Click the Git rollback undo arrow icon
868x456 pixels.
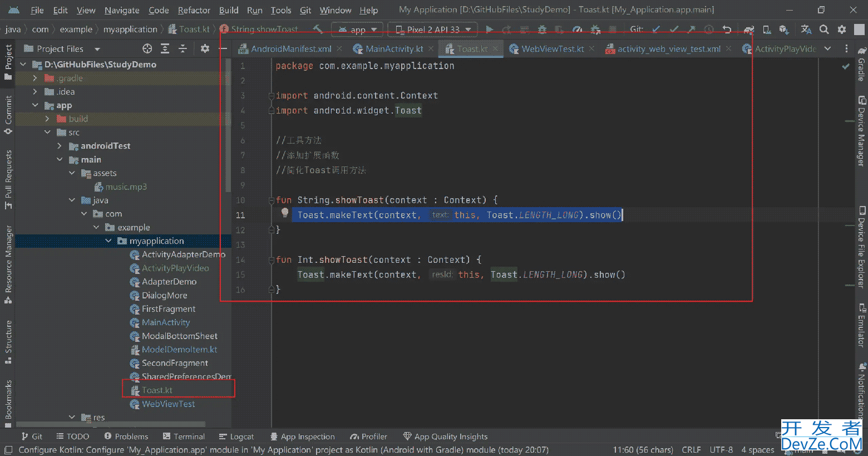727,30
